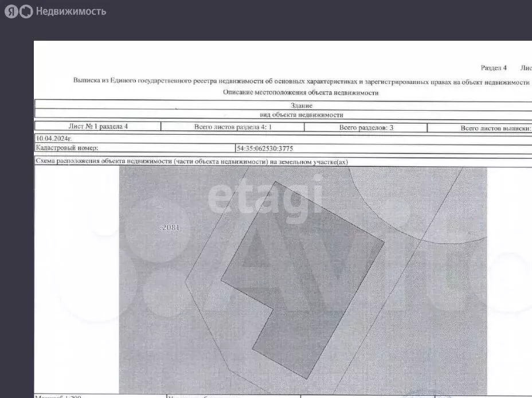Image resolution: width=532 pixels, height=398 pixels.
Task: Click 'Описание местоположения объекта недвижимости' heading
Action: (x=300, y=92)
